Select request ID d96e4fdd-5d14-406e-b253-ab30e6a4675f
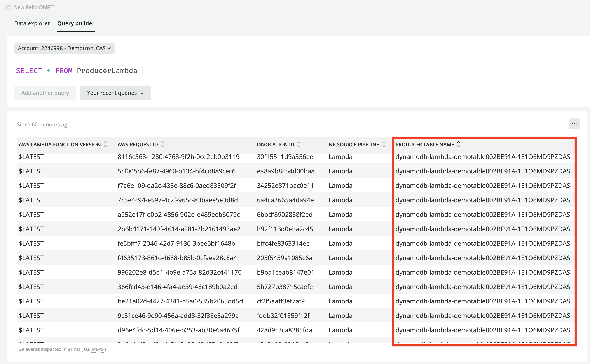 pos(178,330)
